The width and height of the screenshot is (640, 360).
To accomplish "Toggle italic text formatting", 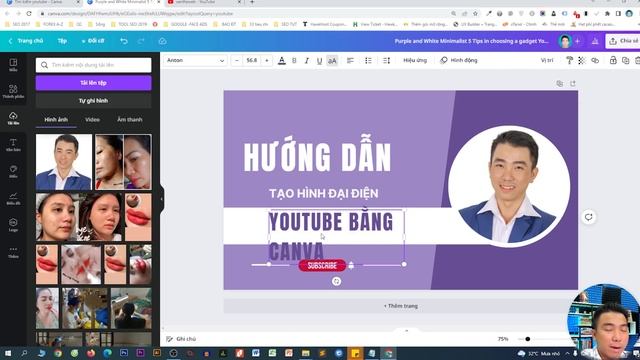I will point(307,60).
